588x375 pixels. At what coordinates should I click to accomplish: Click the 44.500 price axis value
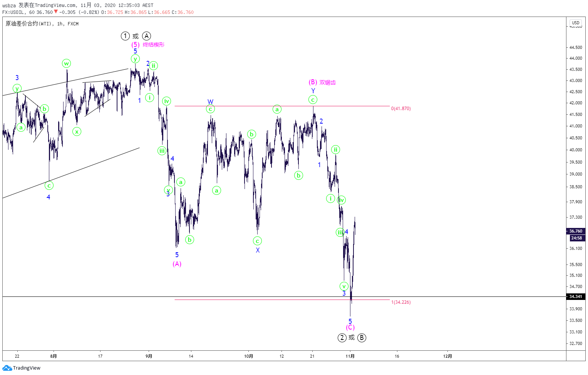[576, 48]
